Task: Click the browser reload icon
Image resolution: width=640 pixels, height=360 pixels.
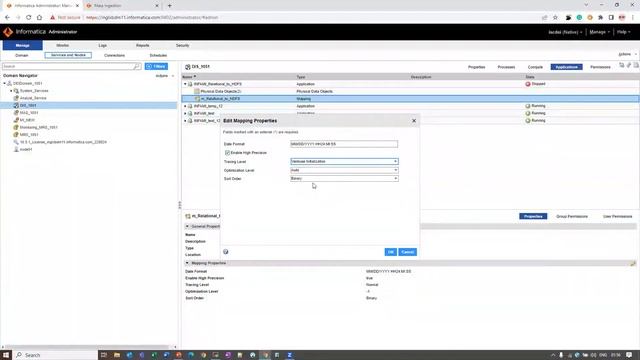Action: coord(29,18)
